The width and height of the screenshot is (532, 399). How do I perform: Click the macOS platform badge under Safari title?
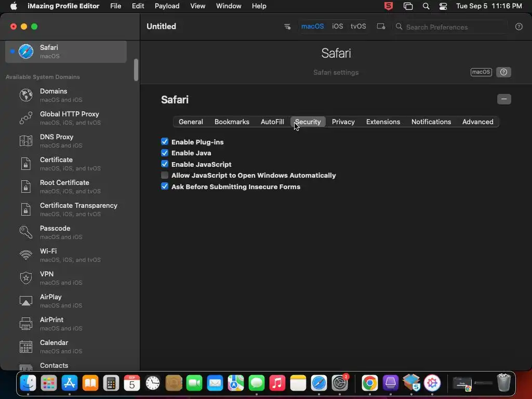[x=481, y=72]
